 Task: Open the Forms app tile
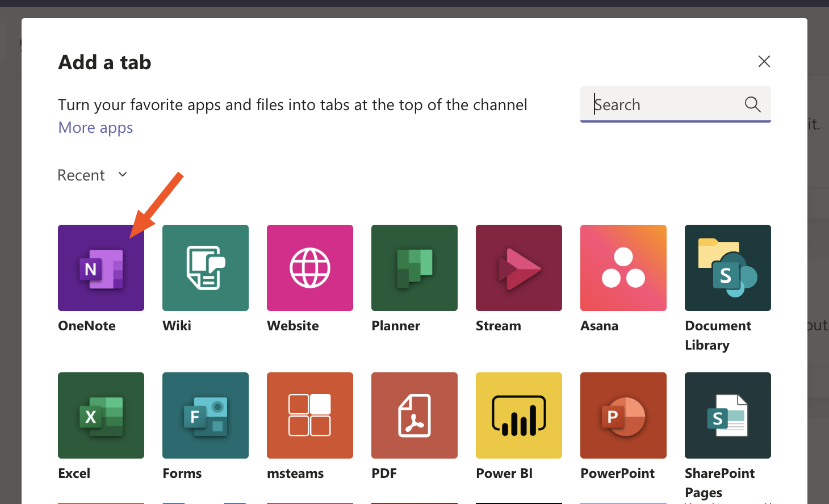click(x=206, y=415)
